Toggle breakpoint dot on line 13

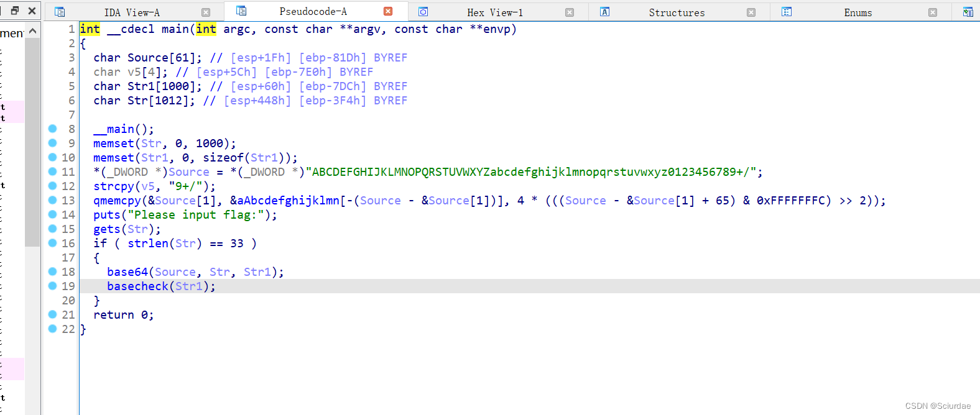[53, 200]
